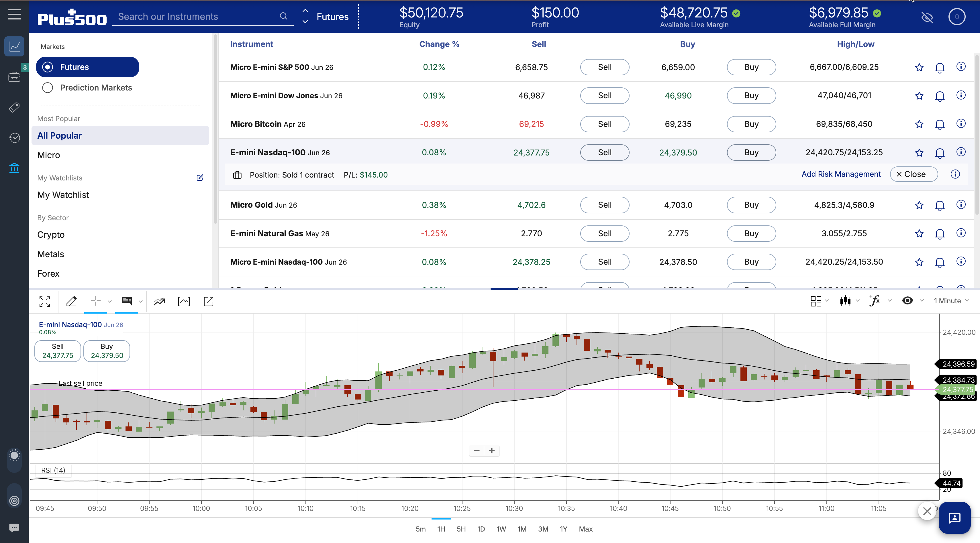Show info for Micro E-mini Nasdaq-100 row
This screenshot has height=543, width=980.
click(x=961, y=261)
